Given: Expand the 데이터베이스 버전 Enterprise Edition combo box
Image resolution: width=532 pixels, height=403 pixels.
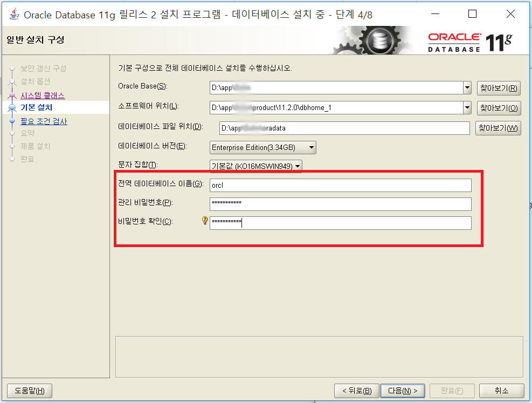Looking at the screenshot, I should [263, 147].
